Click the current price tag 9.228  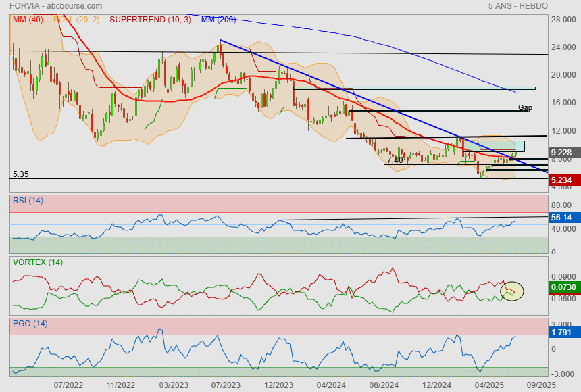tap(565, 153)
